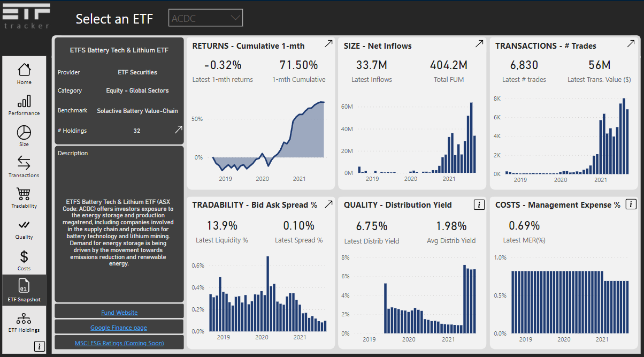The height and width of the screenshot is (357, 644).
Task: Click the ETF tracker logo
Action: 26,16
